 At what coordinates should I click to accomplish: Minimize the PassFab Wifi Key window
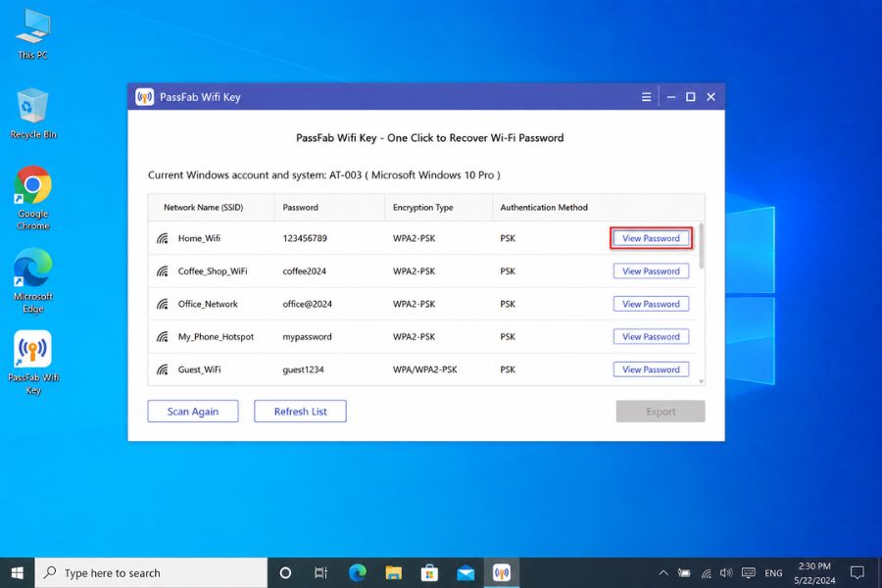(671, 97)
